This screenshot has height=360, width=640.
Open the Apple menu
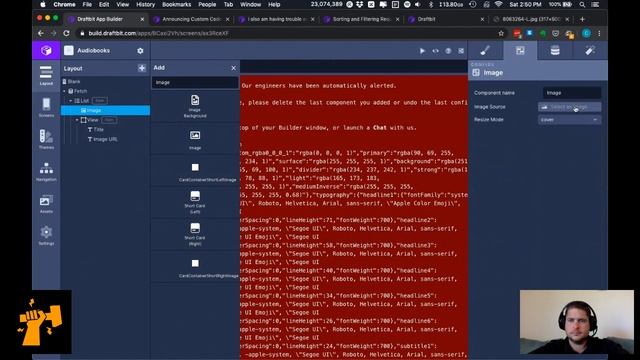pos(43,4)
